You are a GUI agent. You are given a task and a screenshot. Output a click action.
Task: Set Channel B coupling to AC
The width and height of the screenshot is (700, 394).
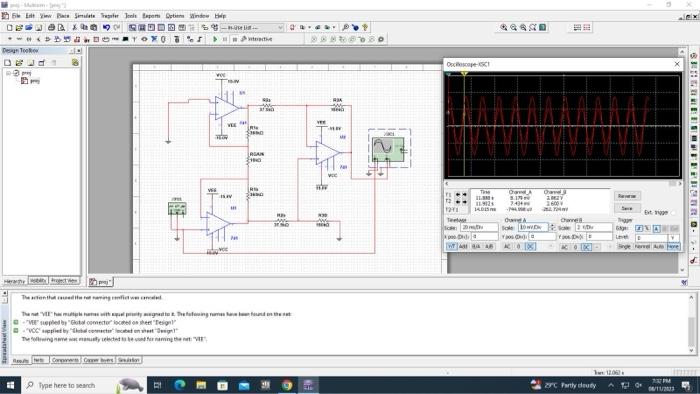click(564, 247)
